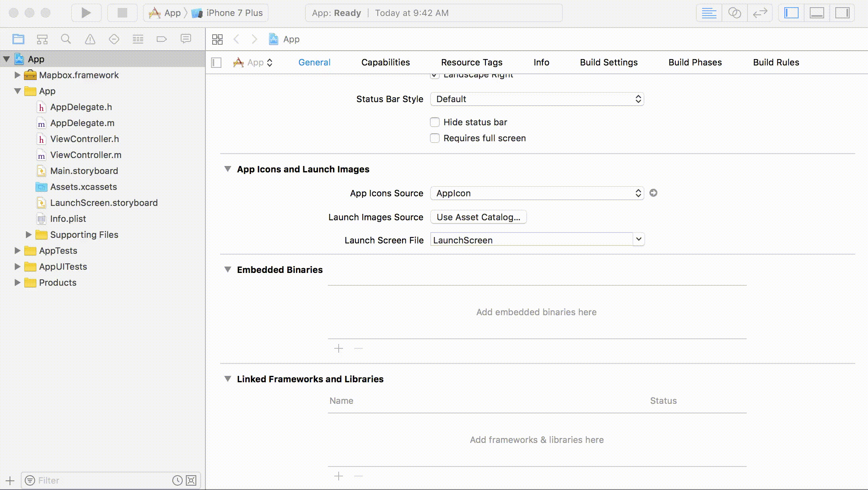Switch to the Resource Tags tab
Image resolution: width=868 pixels, height=490 pixels.
click(471, 62)
